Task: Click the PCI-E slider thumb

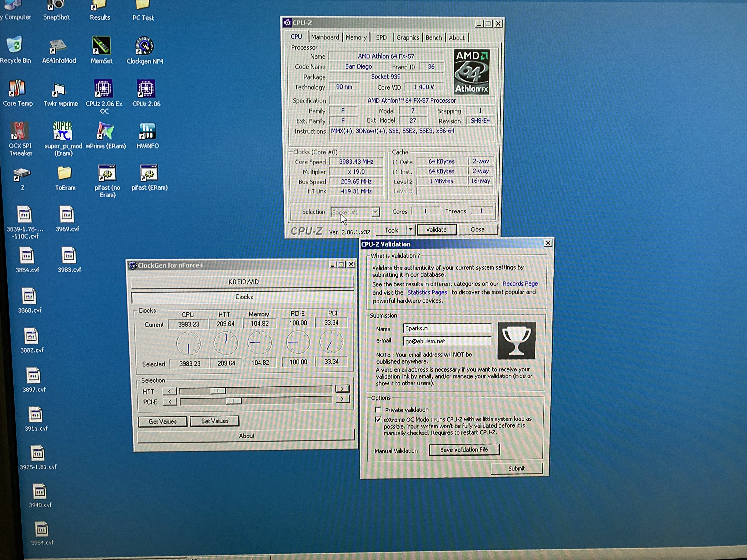Action: pos(234,401)
